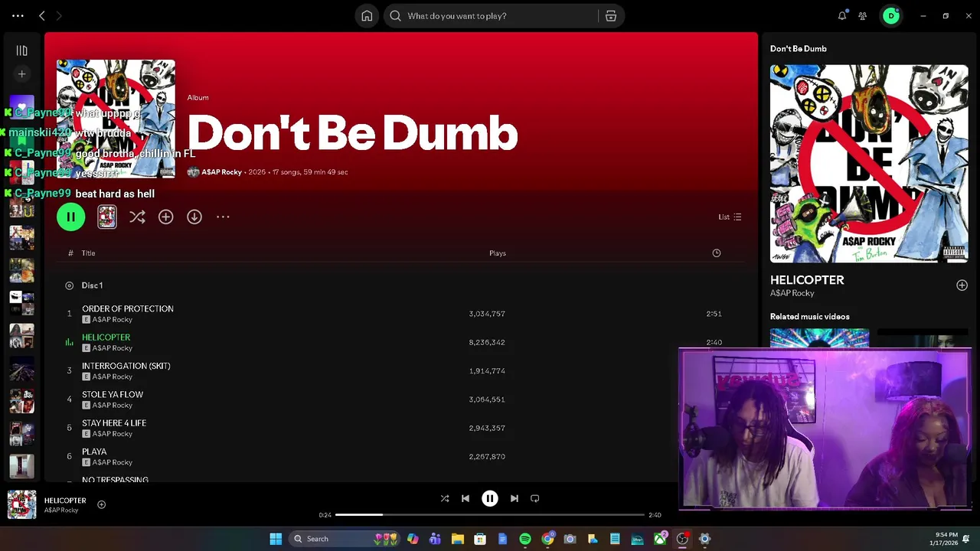This screenshot has width=980, height=551.
Task: Open the Spotify Home icon
Action: click(x=367, y=16)
